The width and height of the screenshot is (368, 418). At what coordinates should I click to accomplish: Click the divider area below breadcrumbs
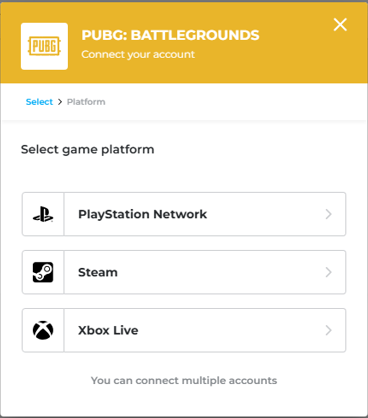184,121
